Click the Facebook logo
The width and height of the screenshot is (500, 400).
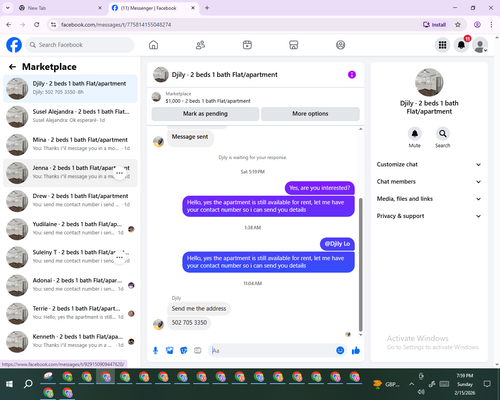(x=14, y=45)
